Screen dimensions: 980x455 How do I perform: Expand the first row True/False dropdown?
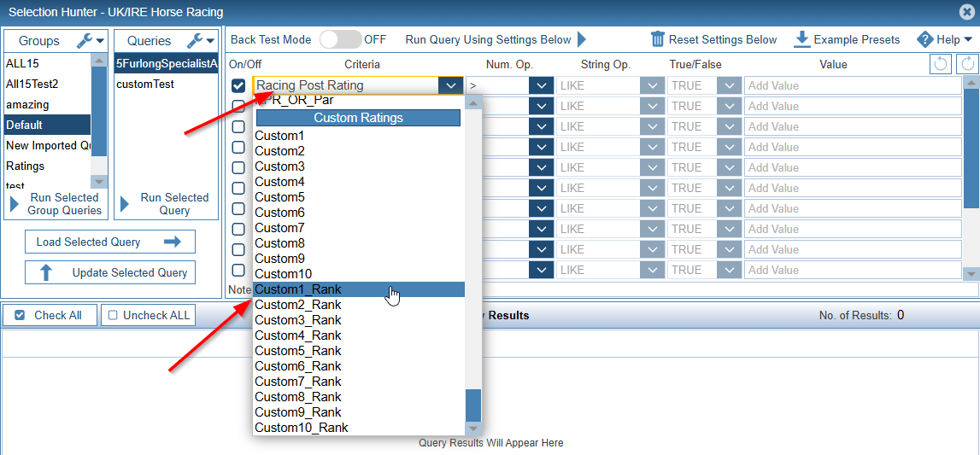[729, 85]
